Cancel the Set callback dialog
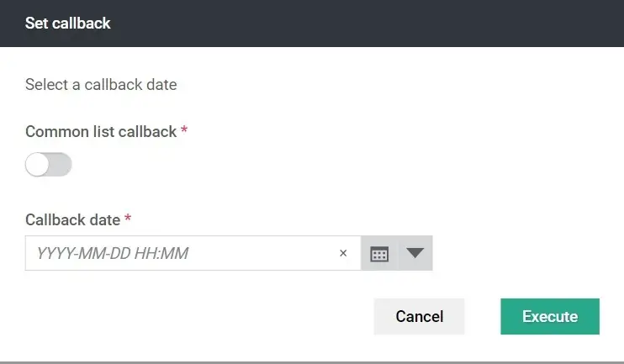The height and width of the screenshot is (364, 624). click(419, 317)
